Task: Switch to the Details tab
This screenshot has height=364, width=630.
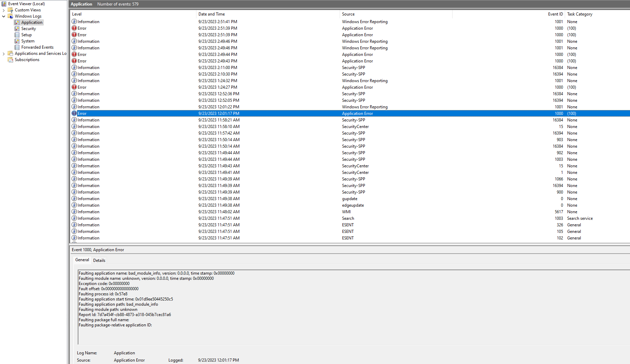Action: [x=99, y=260]
